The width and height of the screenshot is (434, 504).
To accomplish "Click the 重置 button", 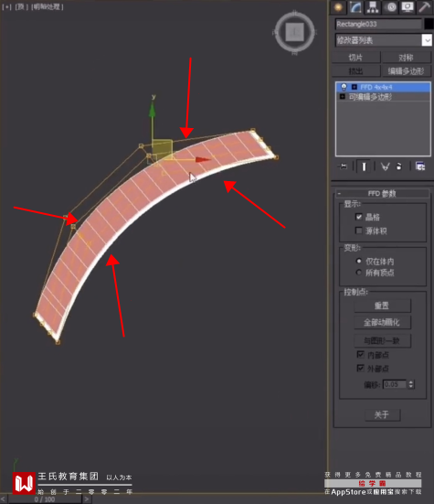I will tap(382, 306).
